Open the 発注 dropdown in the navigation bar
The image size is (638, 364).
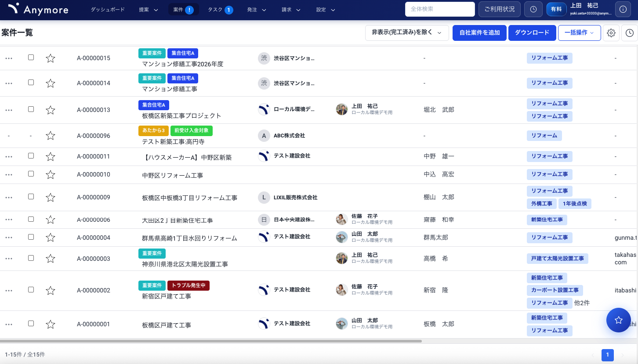pos(256,9)
